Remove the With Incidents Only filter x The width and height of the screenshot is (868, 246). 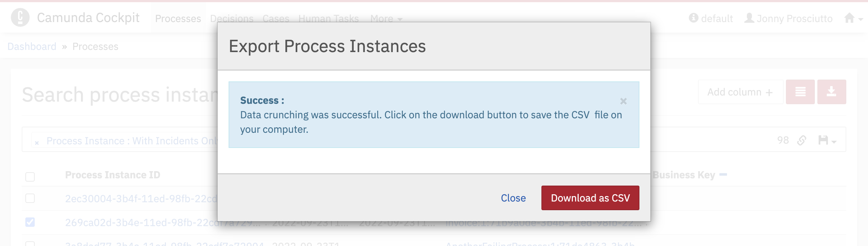pos(37,143)
